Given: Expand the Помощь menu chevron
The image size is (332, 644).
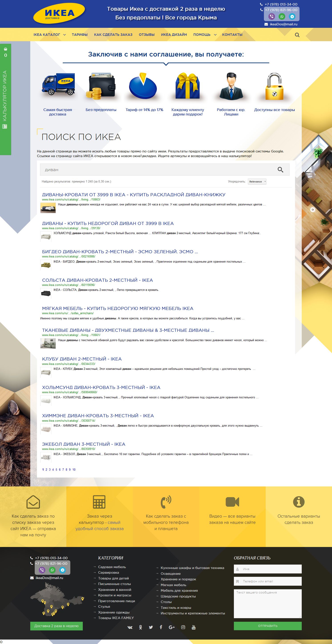Looking at the screenshot, I should 215,35.
